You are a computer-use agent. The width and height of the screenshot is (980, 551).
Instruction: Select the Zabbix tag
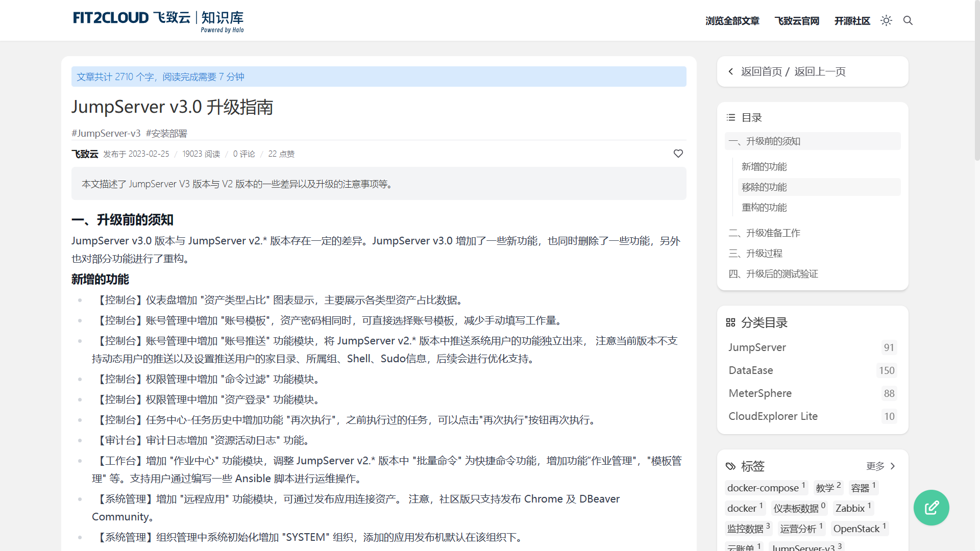[853, 508]
